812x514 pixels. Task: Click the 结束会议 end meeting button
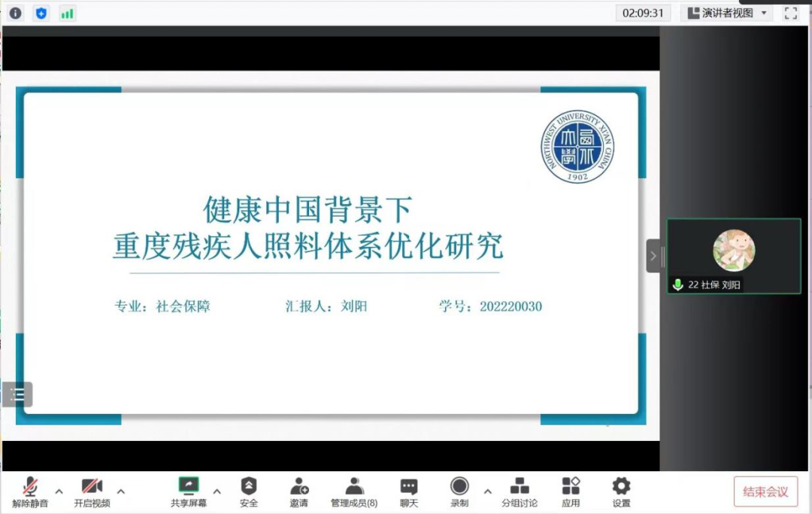point(765,491)
